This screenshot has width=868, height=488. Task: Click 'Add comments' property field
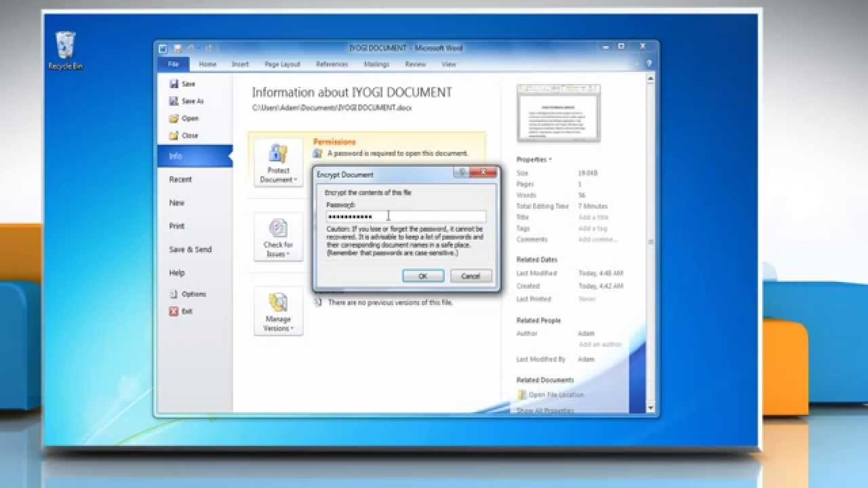(x=598, y=239)
